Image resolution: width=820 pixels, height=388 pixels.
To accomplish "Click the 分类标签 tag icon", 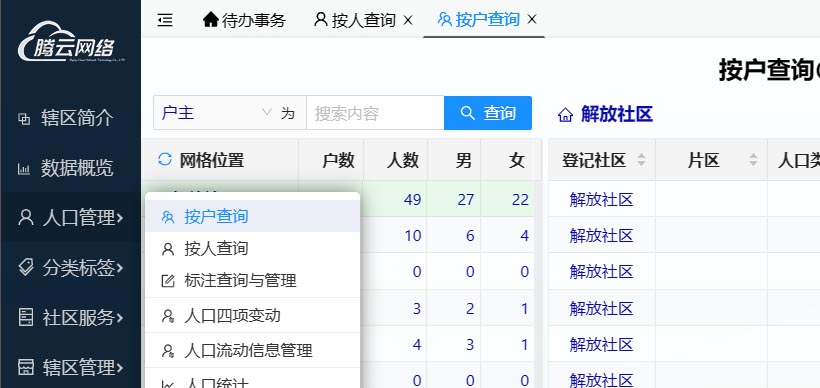I will (x=26, y=267).
